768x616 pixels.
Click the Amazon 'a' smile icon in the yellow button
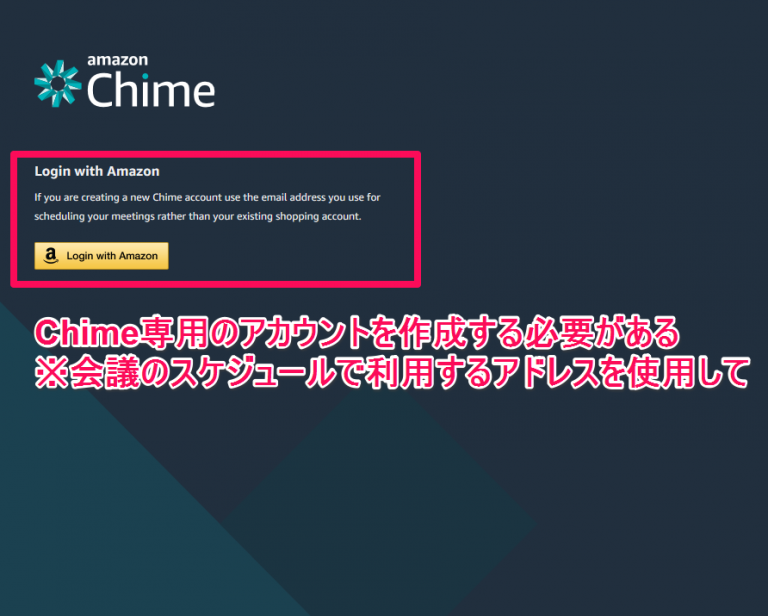pos(51,256)
